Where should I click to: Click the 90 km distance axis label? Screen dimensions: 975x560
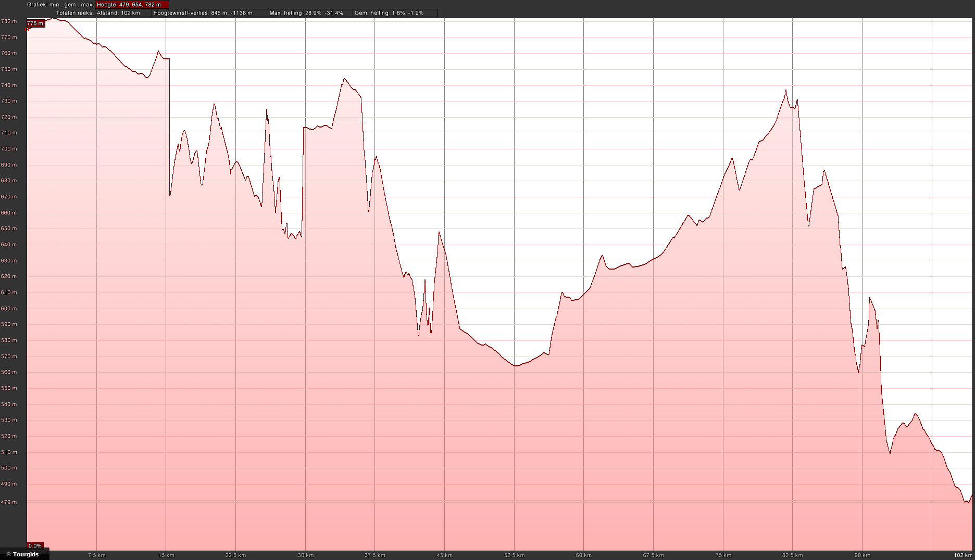(862, 555)
